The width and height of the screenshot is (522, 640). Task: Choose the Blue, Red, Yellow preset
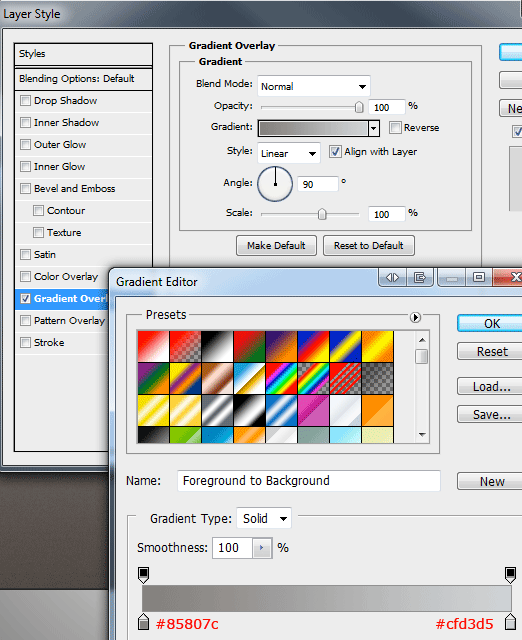point(313,347)
